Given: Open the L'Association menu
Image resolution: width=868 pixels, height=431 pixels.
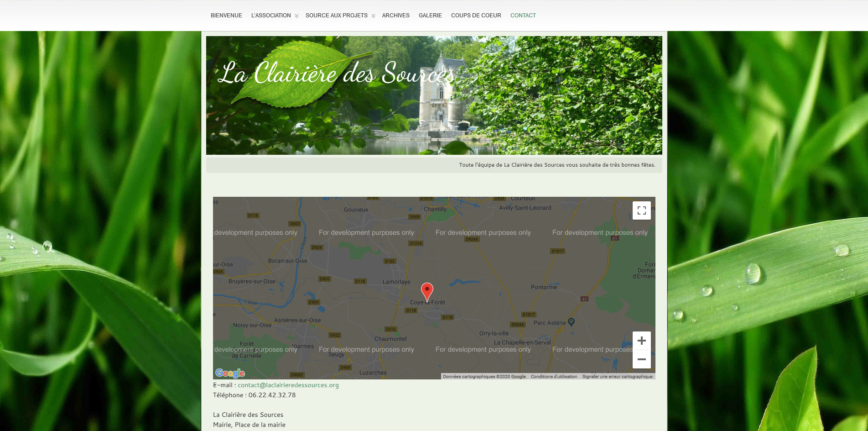Looking at the screenshot, I should [271, 16].
